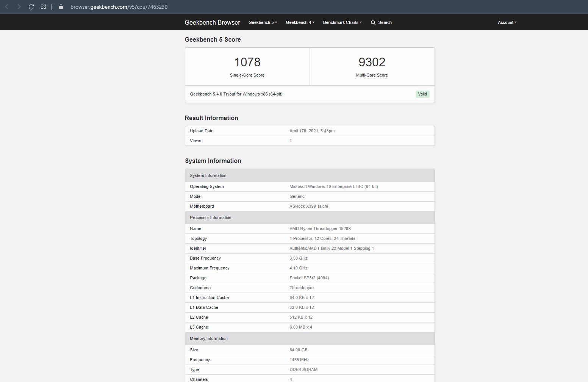Select the 8.00 MB x 4 L3 value
This screenshot has width=588, height=382.
tap(301, 327)
